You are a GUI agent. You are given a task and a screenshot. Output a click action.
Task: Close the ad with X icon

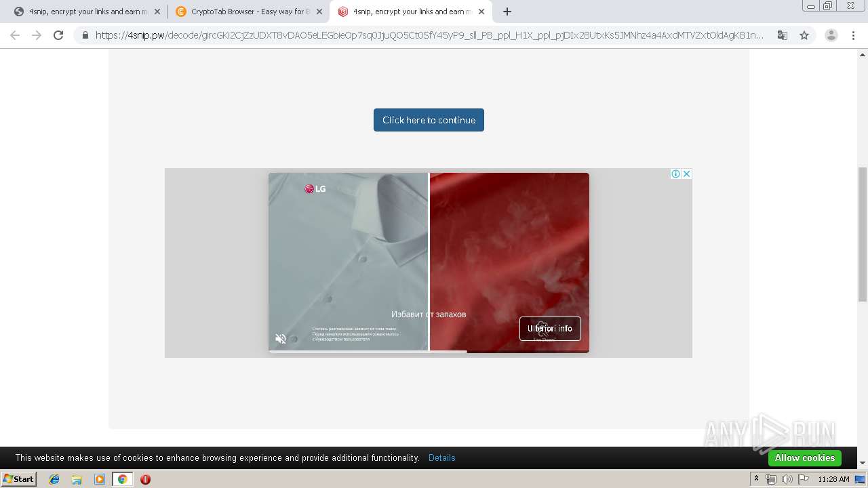686,174
